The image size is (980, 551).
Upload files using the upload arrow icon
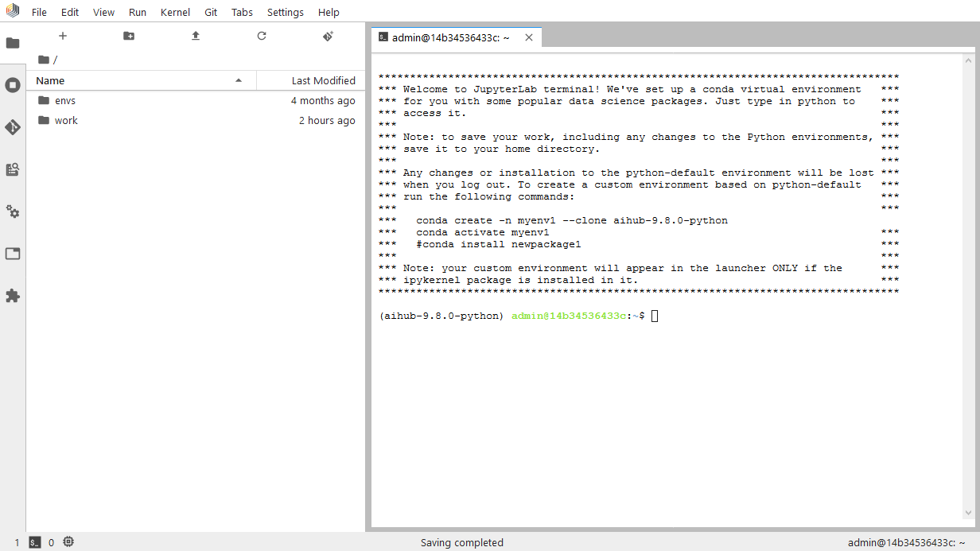195,36
